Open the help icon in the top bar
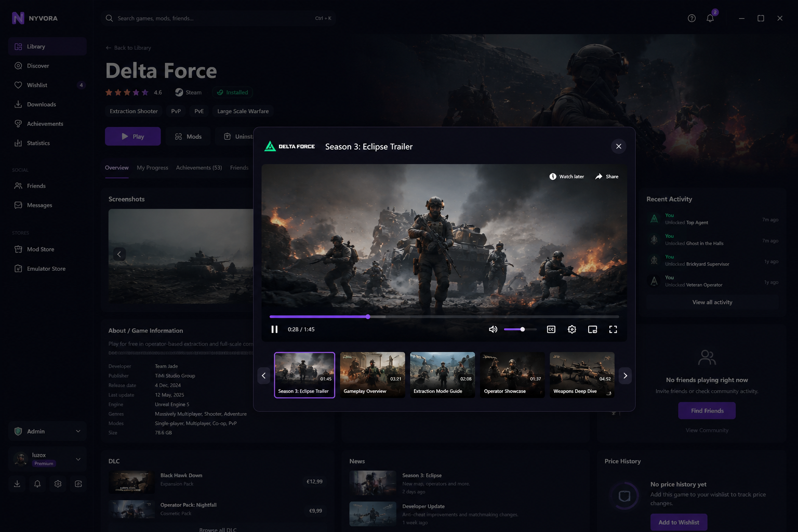This screenshot has width=798, height=532. (x=691, y=18)
